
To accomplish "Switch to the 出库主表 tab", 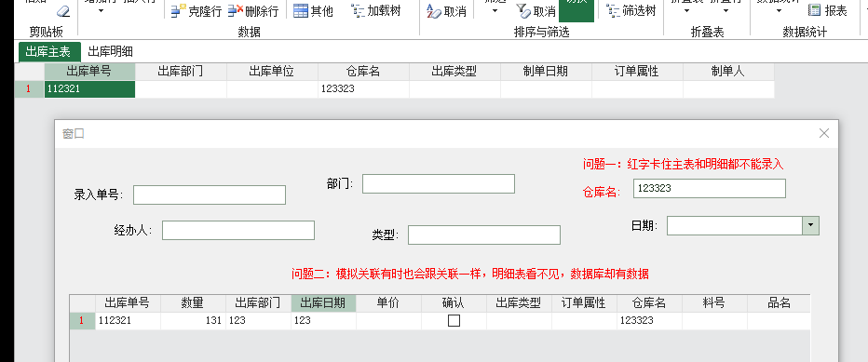I will tap(49, 52).
